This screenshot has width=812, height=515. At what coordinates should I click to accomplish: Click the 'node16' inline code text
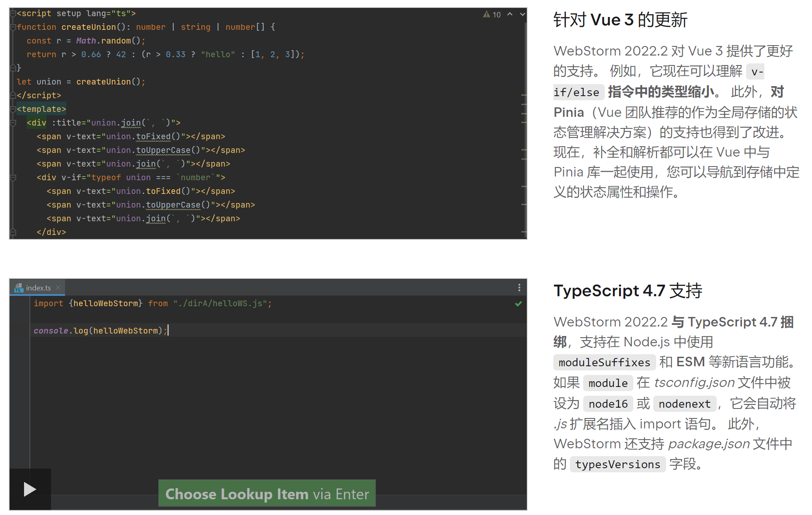tap(608, 404)
